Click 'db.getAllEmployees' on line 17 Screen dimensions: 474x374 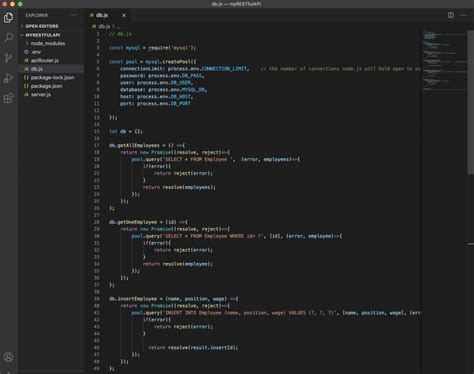[x=134, y=145]
